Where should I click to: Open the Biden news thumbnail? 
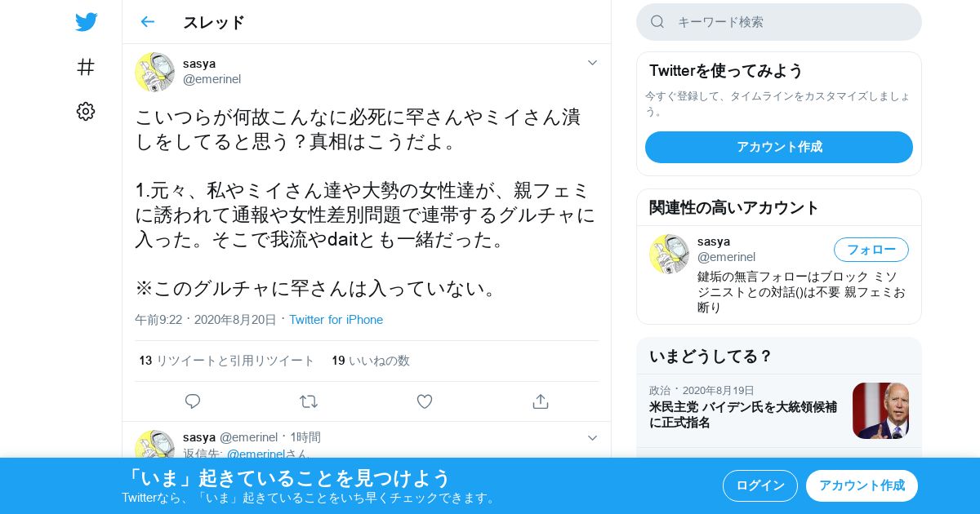coord(880,411)
